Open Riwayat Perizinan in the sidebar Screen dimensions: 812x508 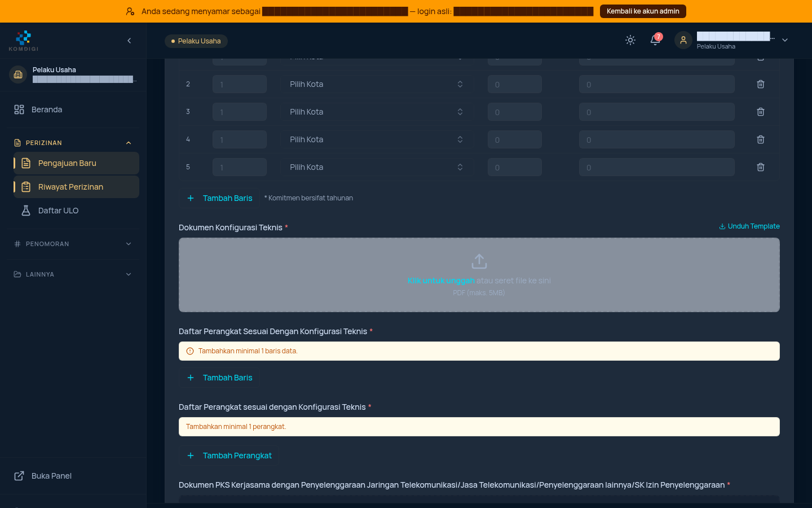76,187
